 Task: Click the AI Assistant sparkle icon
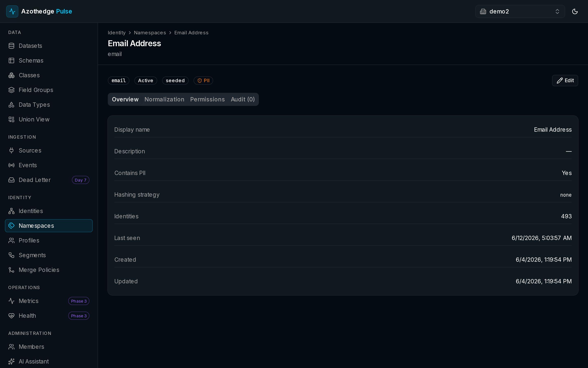(11, 361)
